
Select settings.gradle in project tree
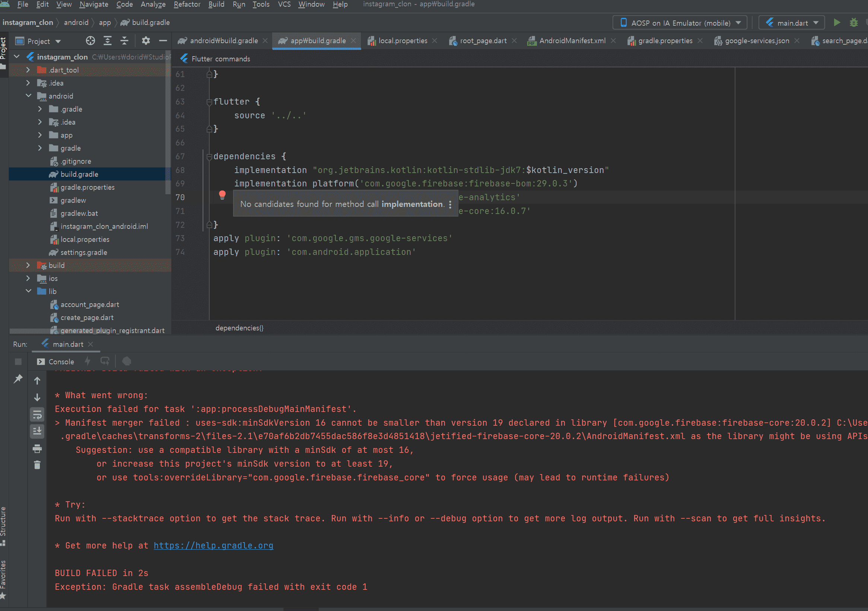pos(83,252)
